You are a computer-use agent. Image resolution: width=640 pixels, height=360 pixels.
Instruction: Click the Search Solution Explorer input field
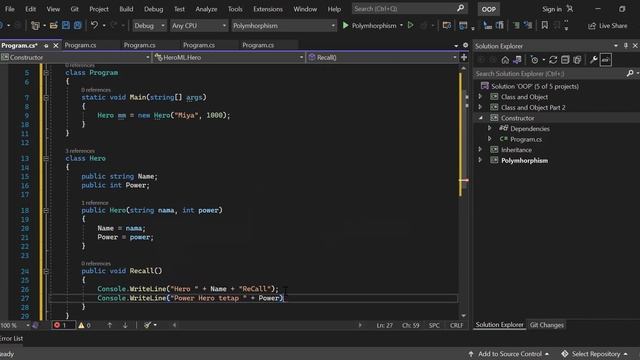tap(550, 74)
